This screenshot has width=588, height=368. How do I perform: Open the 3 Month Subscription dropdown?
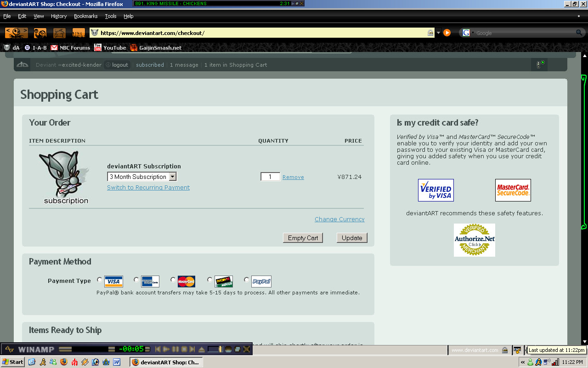pyautogui.click(x=142, y=177)
